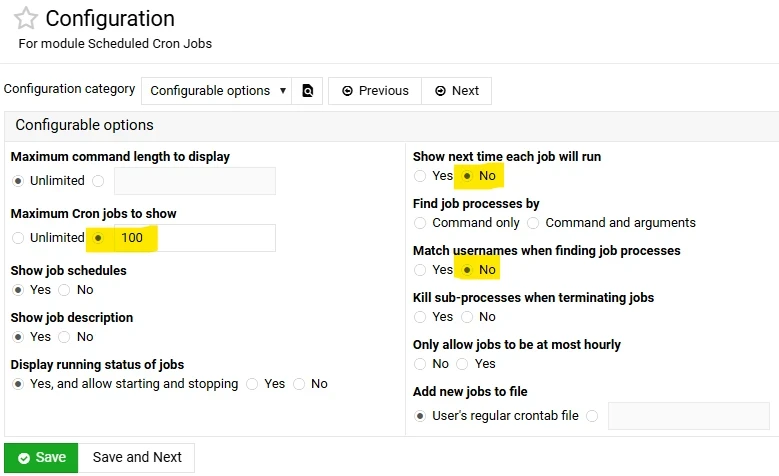Select Yes for Match usernames when finding processes

420,270
